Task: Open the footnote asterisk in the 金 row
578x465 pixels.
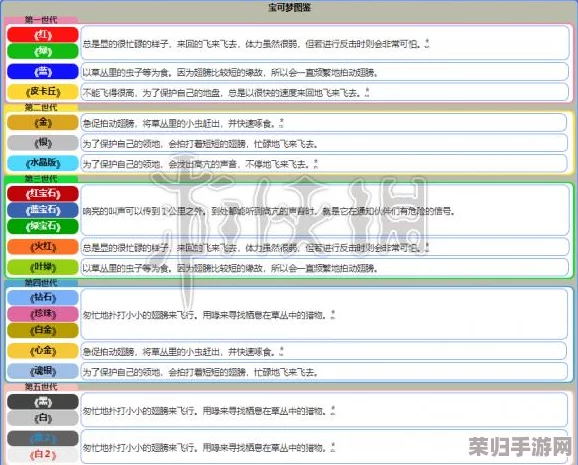Action: (282, 122)
